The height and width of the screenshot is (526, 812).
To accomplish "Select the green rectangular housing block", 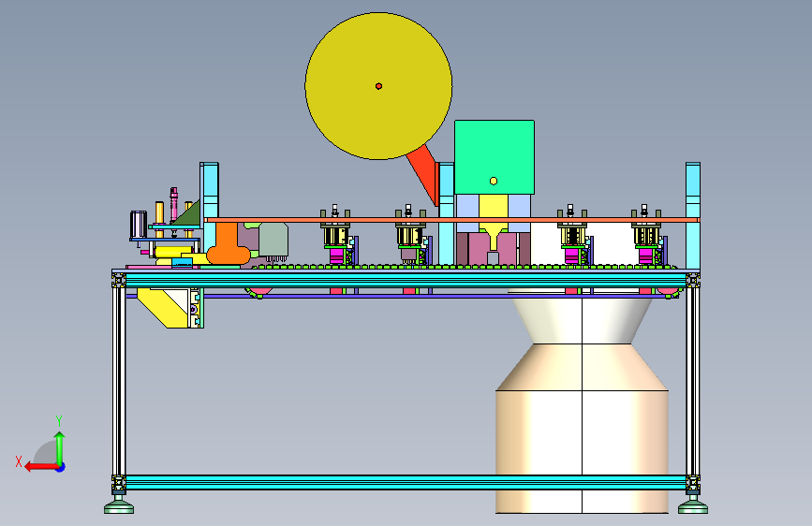I will click(495, 157).
